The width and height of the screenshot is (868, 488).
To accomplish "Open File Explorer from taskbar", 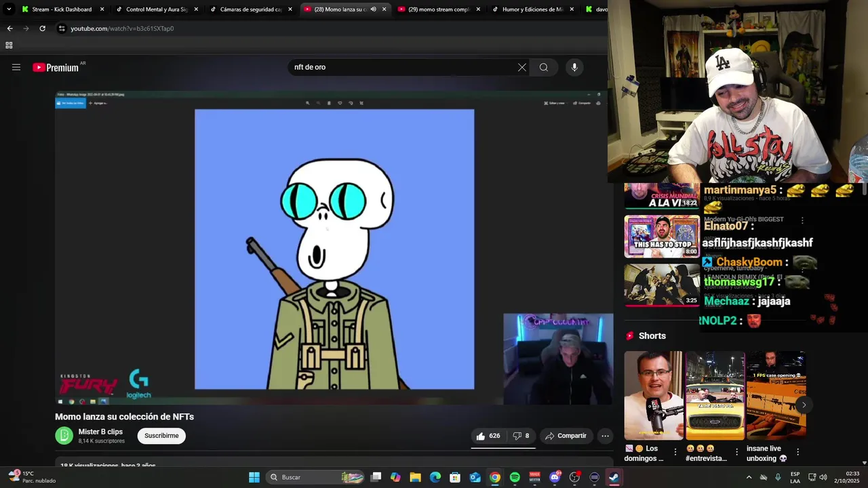I will click(415, 477).
